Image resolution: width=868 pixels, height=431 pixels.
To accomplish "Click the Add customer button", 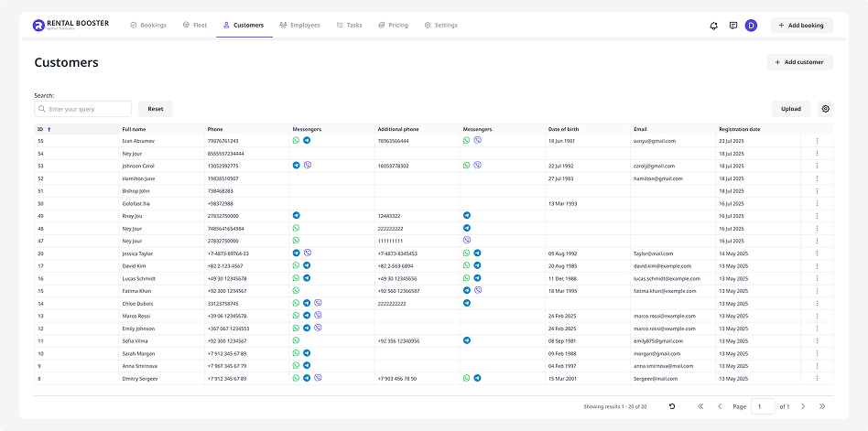I will (x=799, y=62).
